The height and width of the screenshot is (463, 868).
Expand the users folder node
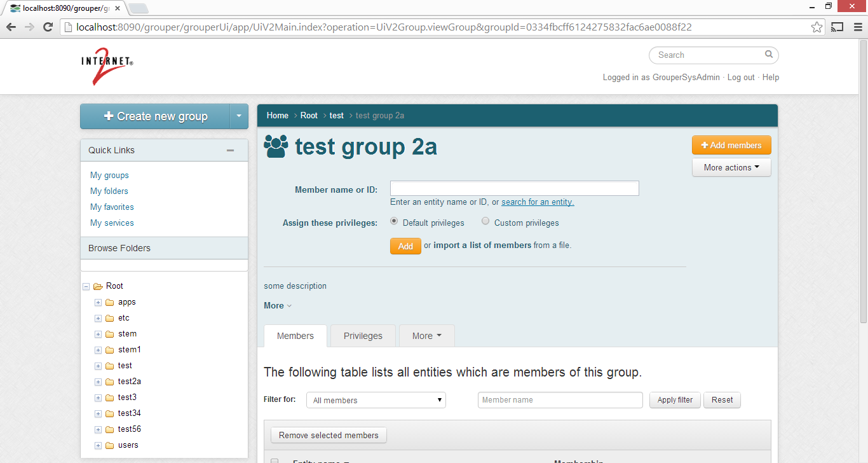pyautogui.click(x=98, y=446)
